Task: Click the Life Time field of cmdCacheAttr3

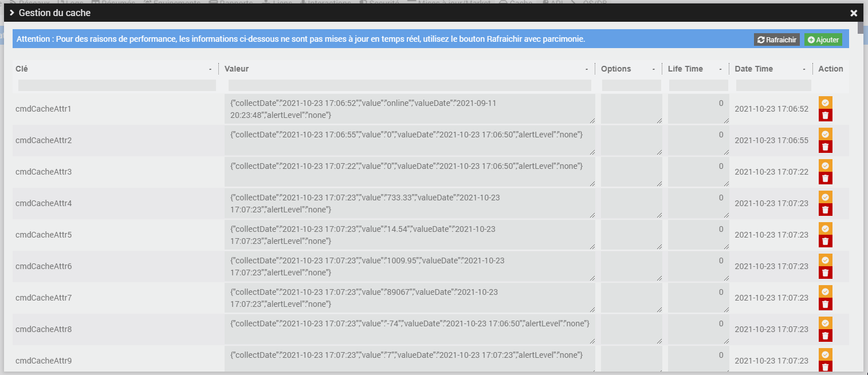Action: (x=698, y=172)
